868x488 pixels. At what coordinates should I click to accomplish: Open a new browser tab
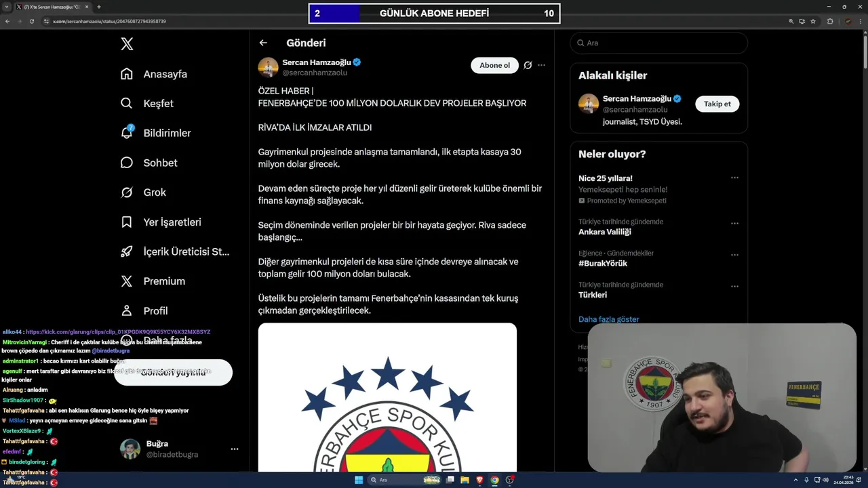point(99,7)
